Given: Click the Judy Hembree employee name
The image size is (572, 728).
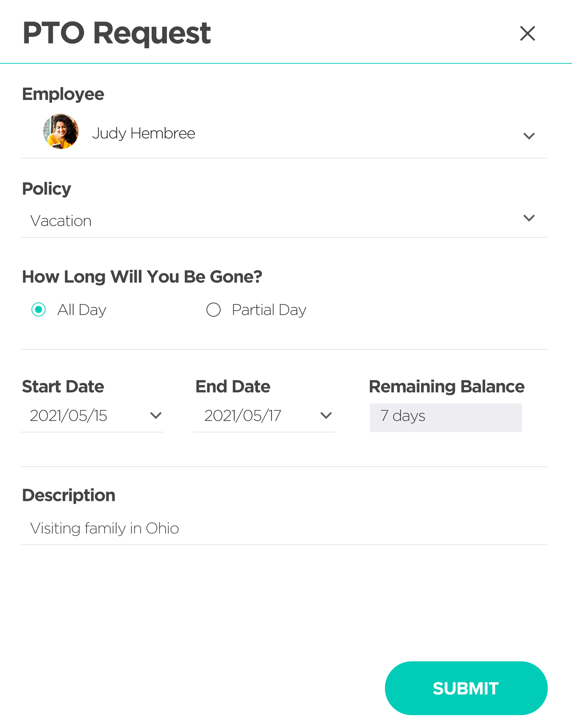Looking at the screenshot, I should (x=144, y=133).
